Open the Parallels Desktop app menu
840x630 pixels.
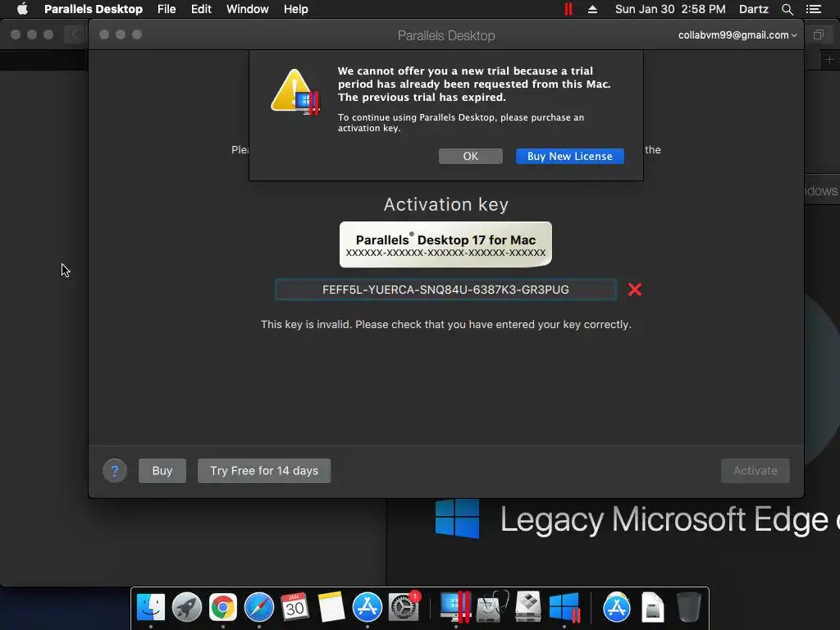[94, 9]
